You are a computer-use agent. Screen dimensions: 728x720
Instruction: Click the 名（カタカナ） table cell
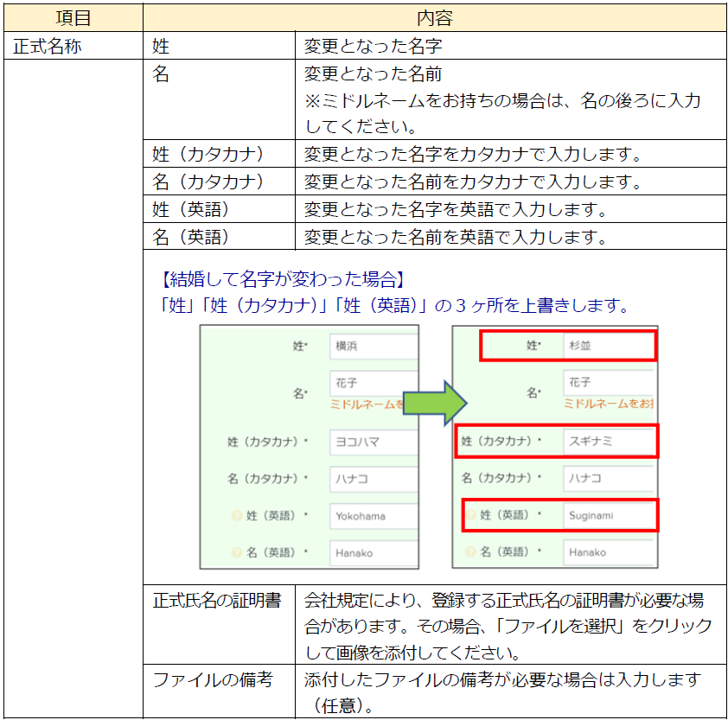coord(219,181)
